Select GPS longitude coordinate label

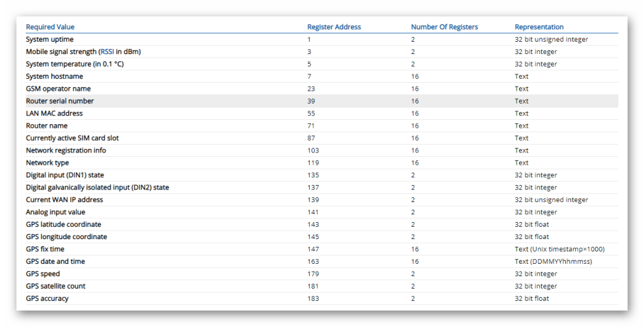tap(66, 237)
